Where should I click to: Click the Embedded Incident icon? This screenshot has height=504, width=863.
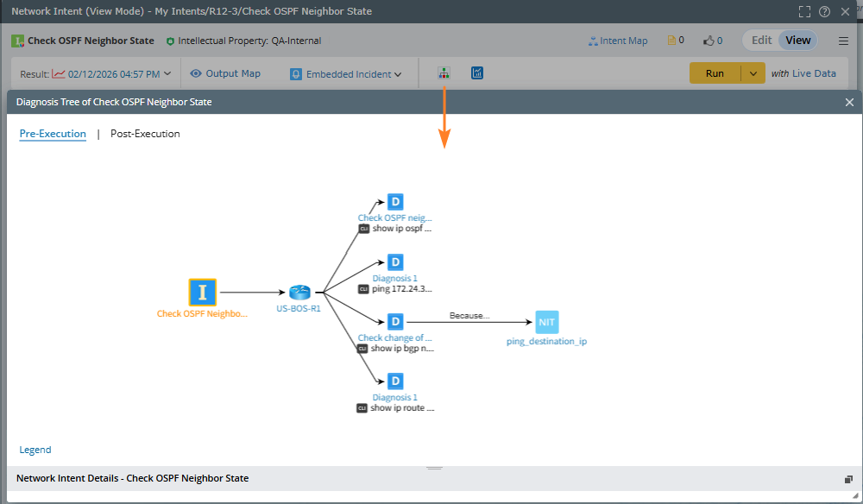pyautogui.click(x=296, y=73)
